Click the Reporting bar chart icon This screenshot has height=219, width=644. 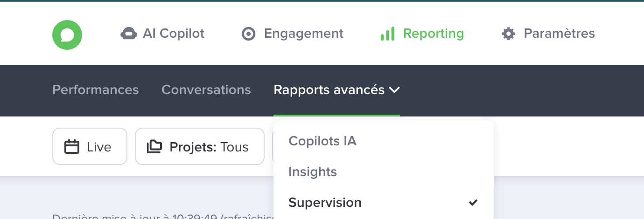pos(387,34)
